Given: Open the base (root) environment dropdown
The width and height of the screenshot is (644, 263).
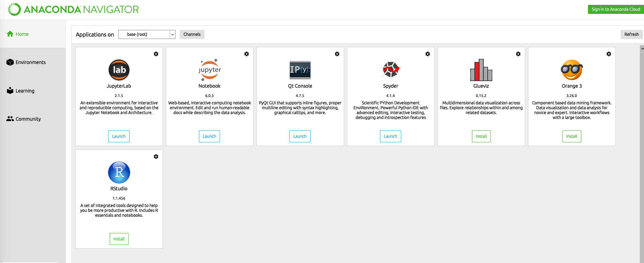Looking at the screenshot, I should [147, 34].
